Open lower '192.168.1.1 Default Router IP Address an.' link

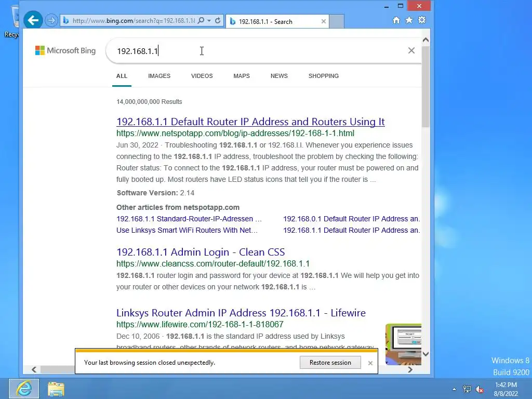click(x=352, y=230)
